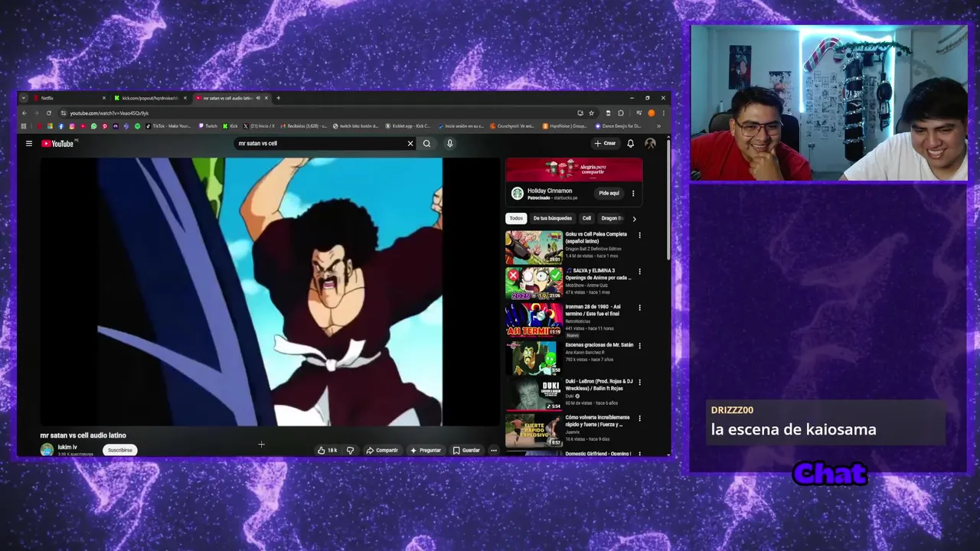Open the WhatsApp bookmark icon
Viewport: 980px width, 551px height.
pyautogui.click(x=93, y=126)
